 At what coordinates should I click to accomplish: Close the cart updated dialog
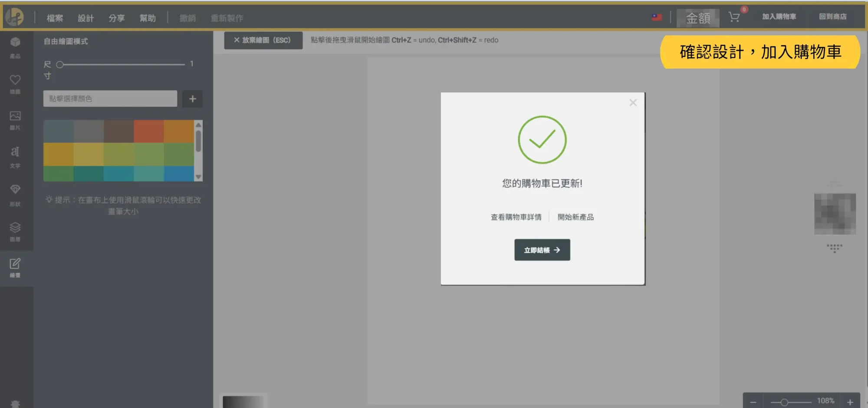pyautogui.click(x=633, y=103)
